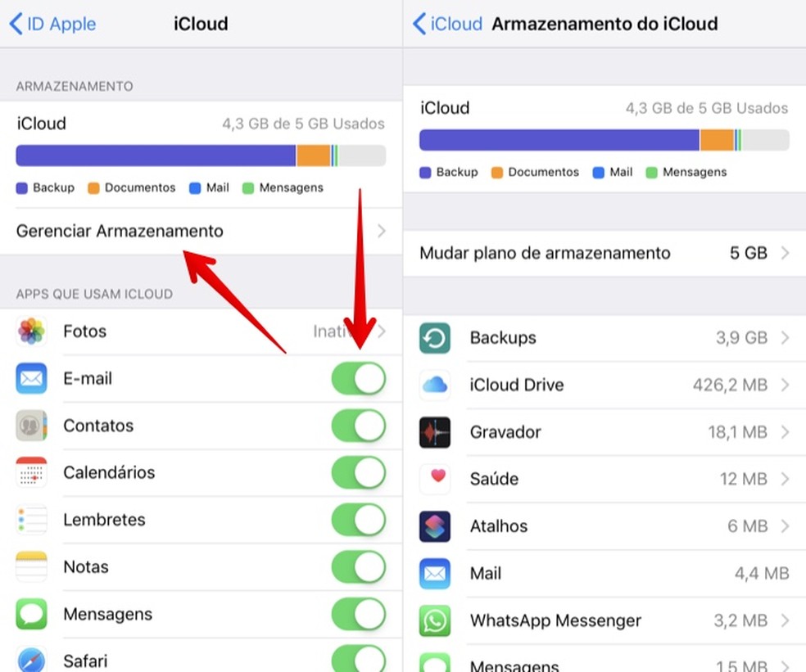
Task: Toggle the Notas iCloud switch
Action: click(x=358, y=567)
